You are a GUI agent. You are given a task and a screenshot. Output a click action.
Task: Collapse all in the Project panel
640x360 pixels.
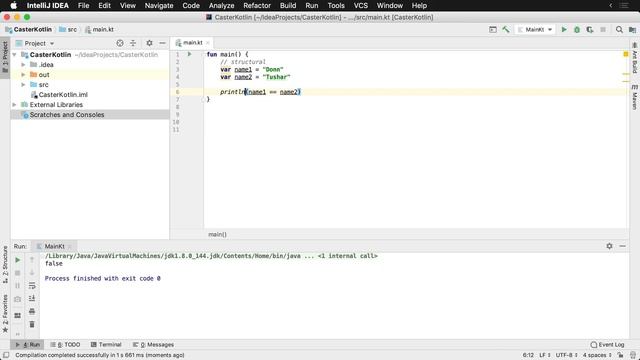tap(133, 43)
